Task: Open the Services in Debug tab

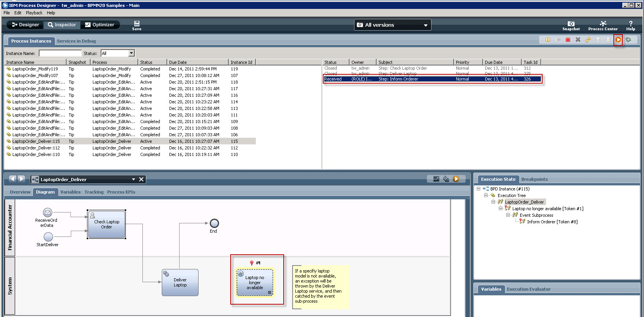Action: (76, 41)
